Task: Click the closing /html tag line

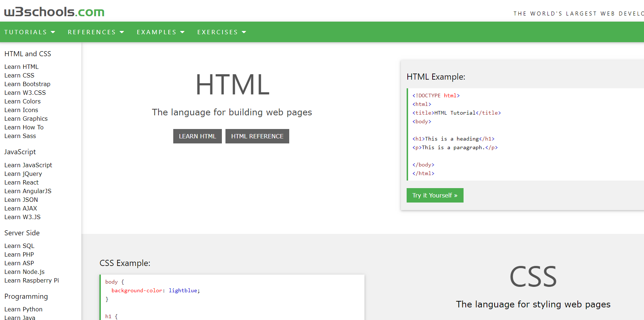Action: tap(423, 173)
